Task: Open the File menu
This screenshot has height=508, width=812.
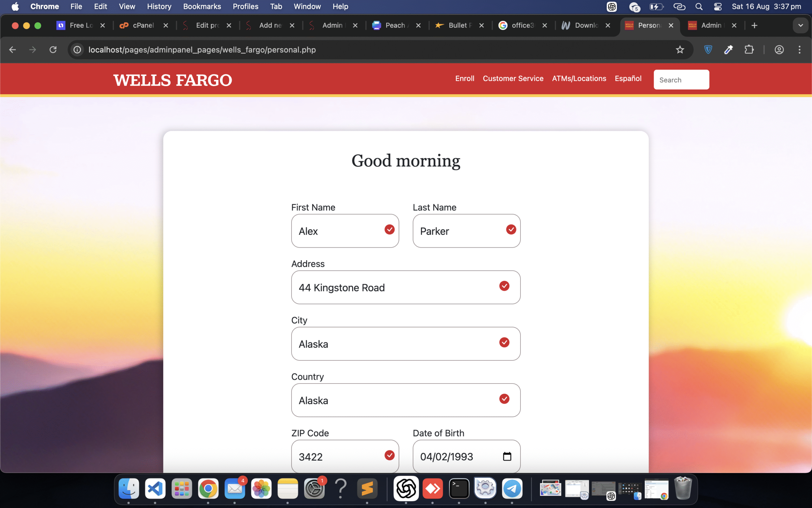Action: 76,7
